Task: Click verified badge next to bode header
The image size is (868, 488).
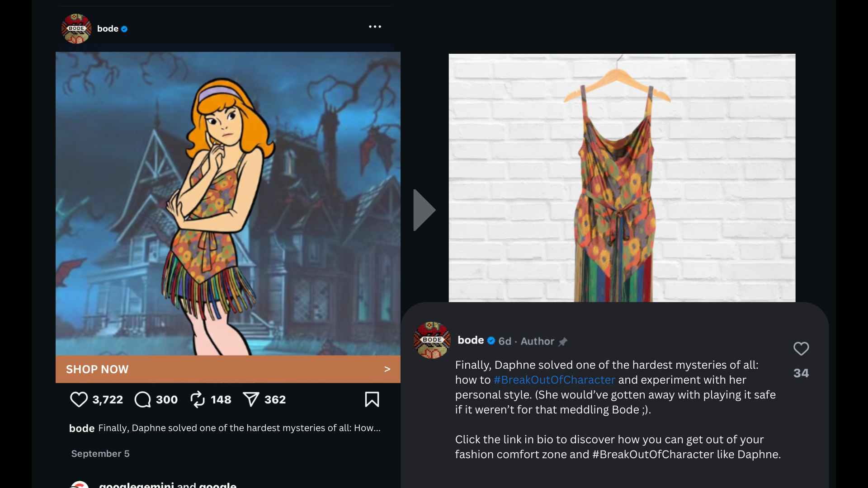Action: coord(124,29)
